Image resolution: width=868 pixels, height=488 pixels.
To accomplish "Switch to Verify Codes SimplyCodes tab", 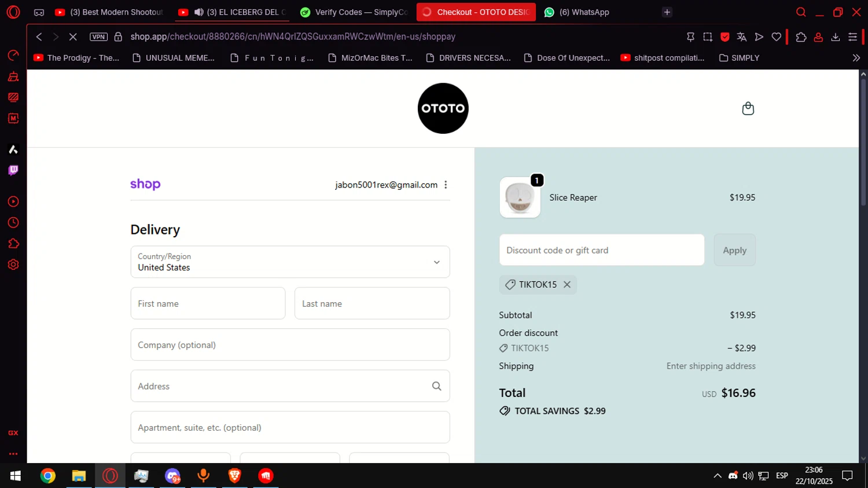I will click(x=354, y=12).
